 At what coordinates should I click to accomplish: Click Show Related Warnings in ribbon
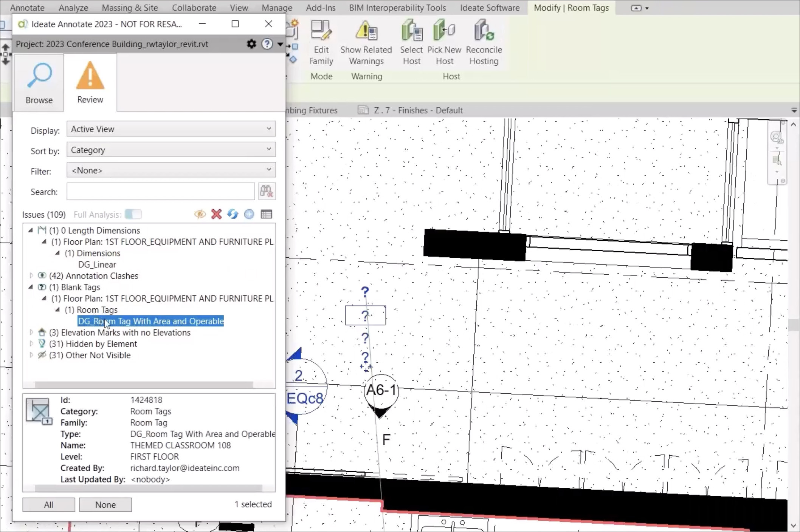pyautogui.click(x=366, y=42)
